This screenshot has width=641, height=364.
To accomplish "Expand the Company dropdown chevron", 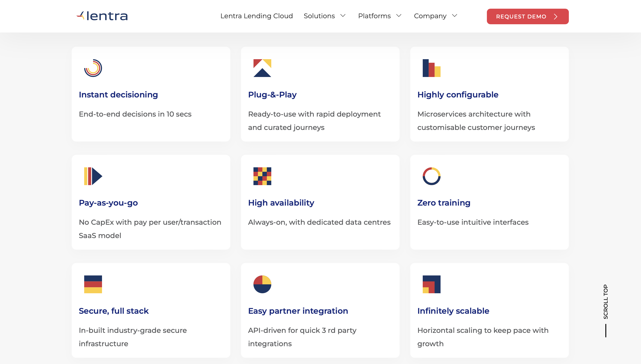I will click(455, 16).
